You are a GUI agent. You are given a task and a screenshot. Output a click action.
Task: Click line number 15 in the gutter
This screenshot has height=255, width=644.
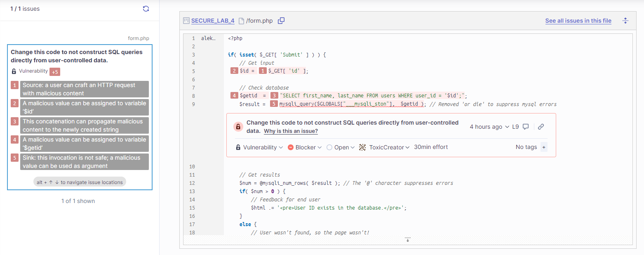[x=192, y=208]
